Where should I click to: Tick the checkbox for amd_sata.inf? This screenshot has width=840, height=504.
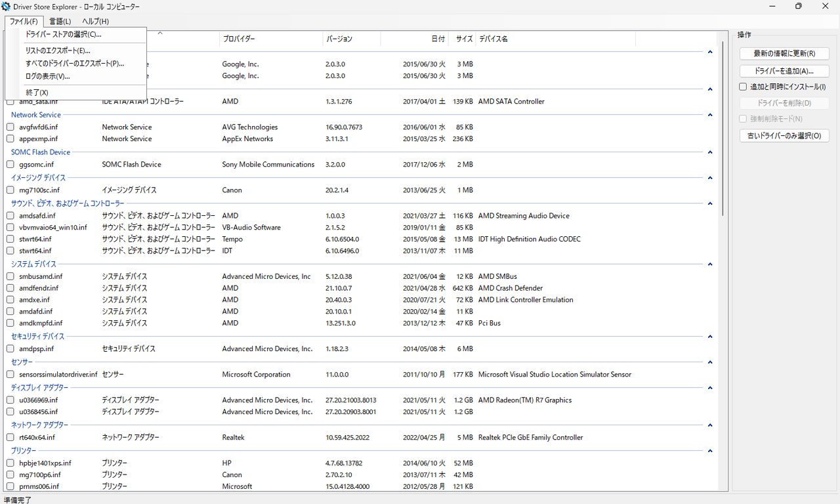pyautogui.click(x=10, y=102)
